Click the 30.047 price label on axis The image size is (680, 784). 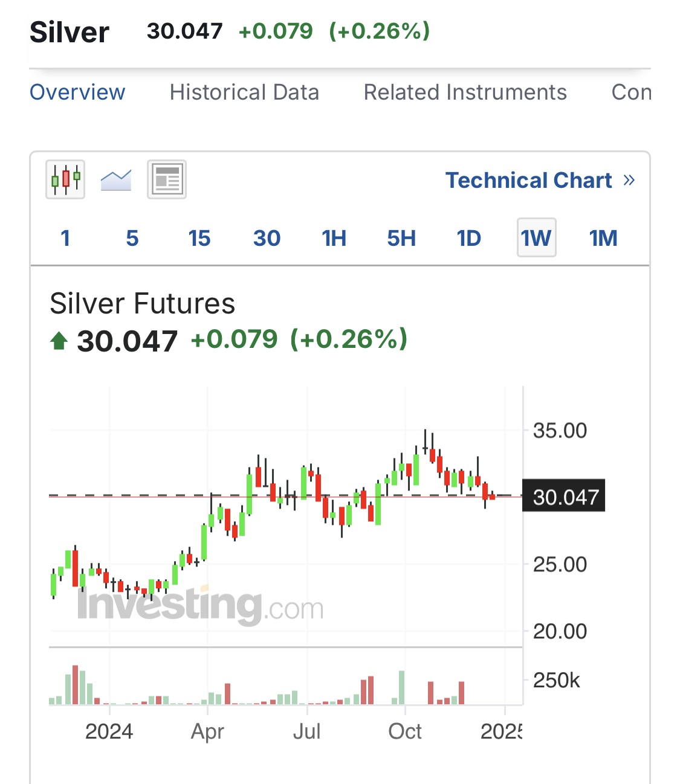pos(564,496)
